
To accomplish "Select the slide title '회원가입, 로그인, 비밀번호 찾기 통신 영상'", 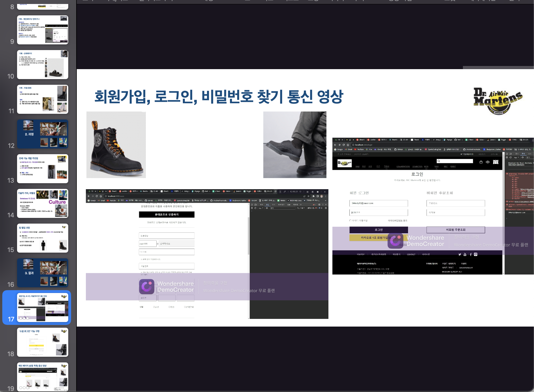I will point(219,97).
